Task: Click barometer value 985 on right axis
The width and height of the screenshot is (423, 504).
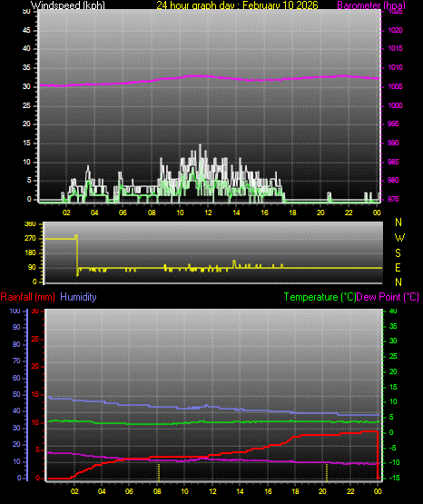Action: point(393,162)
